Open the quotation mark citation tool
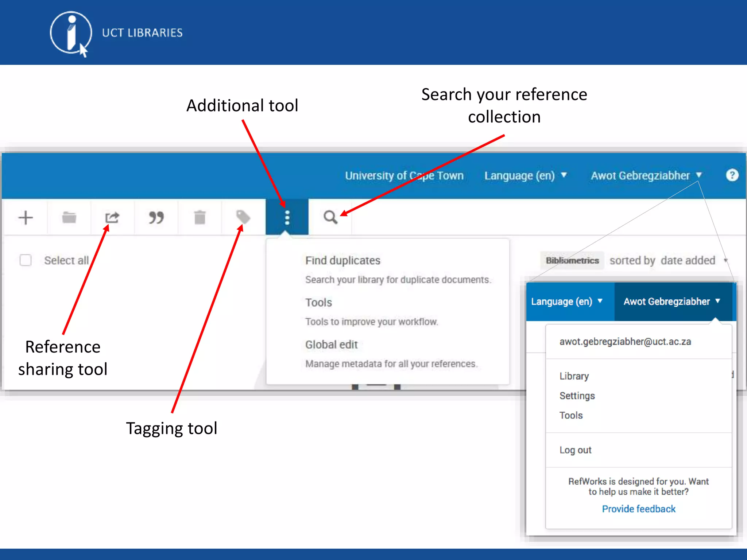747x560 pixels. [x=156, y=217]
